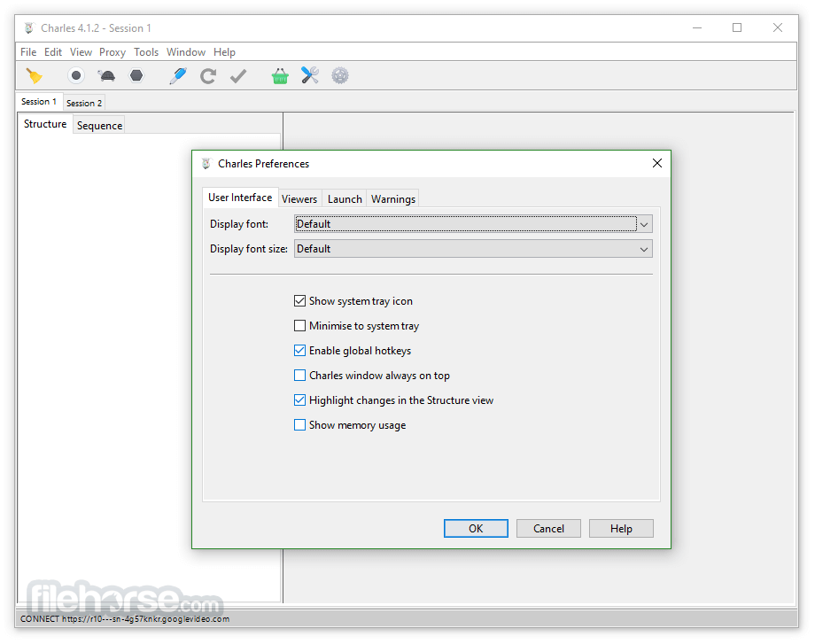Click Cancel in Preferences dialog

pyautogui.click(x=548, y=529)
